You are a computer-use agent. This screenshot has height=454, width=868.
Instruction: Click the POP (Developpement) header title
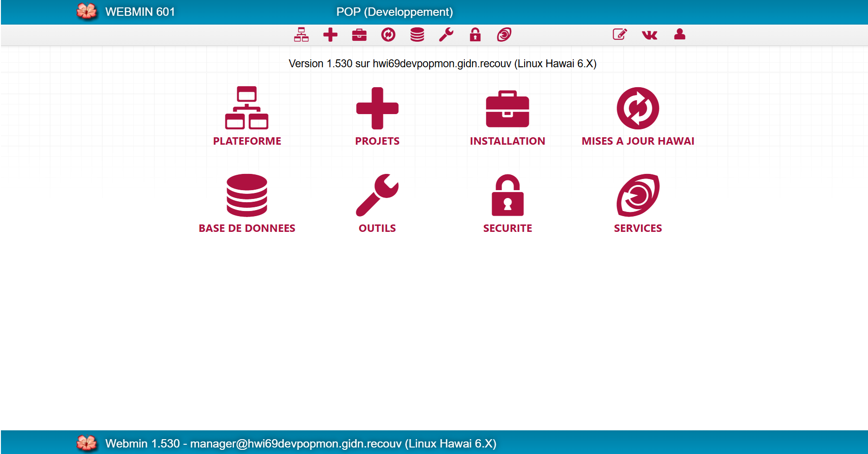coord(395,11)
